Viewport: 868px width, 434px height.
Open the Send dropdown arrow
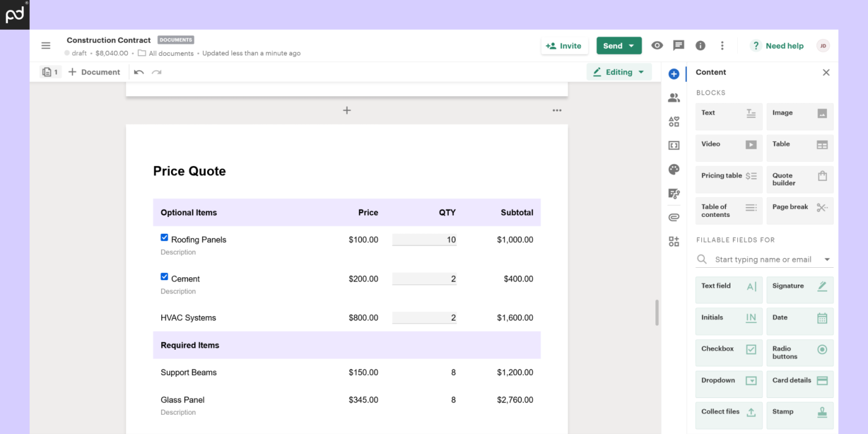tap(632, 45)
